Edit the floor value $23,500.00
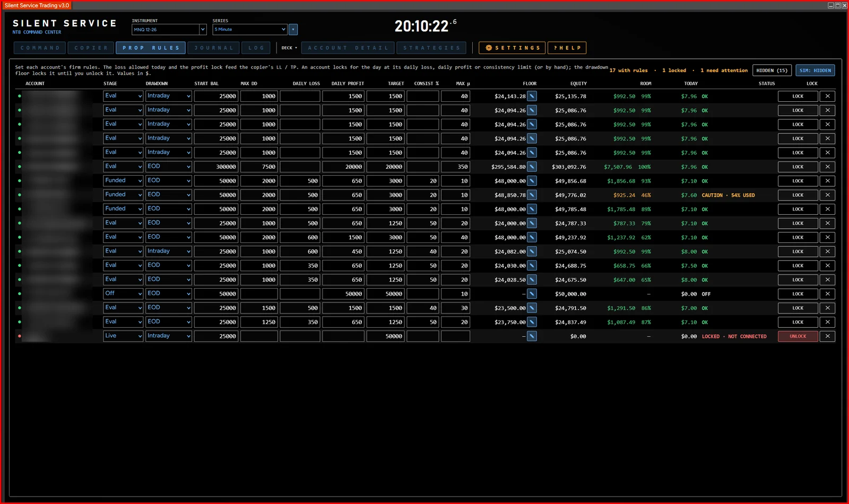 532,308
